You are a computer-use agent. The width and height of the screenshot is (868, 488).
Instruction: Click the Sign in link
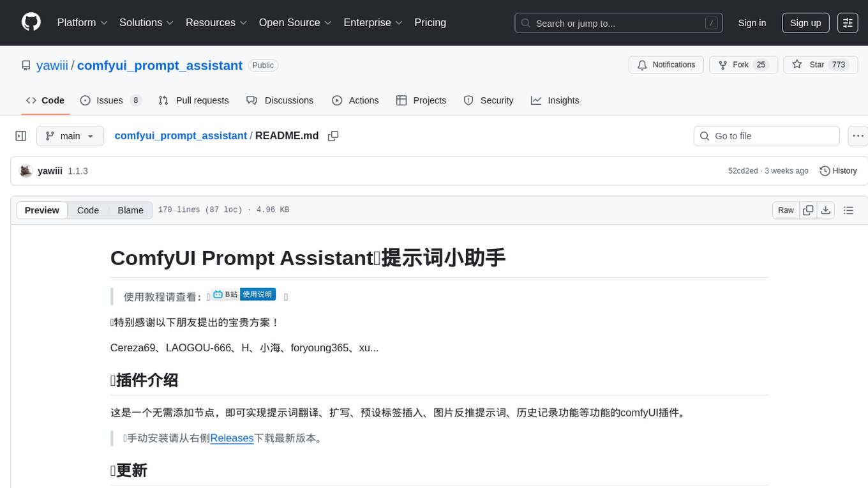(x=752, y=23)
